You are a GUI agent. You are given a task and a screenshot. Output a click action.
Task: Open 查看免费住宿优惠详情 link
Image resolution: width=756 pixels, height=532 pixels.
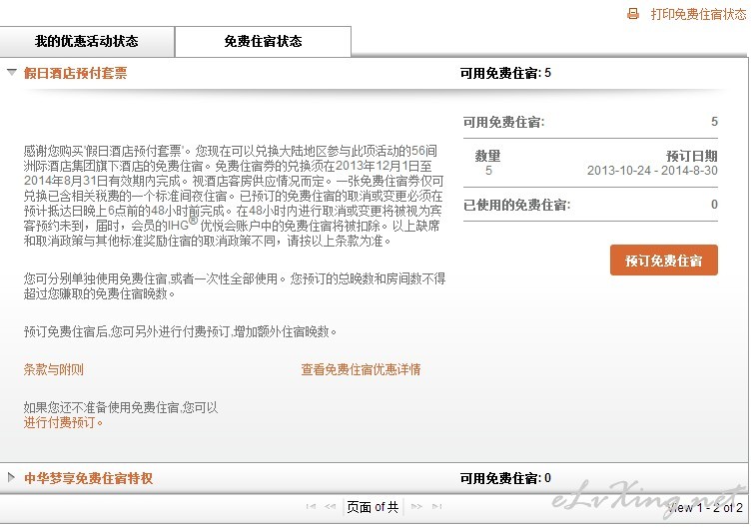361,369
